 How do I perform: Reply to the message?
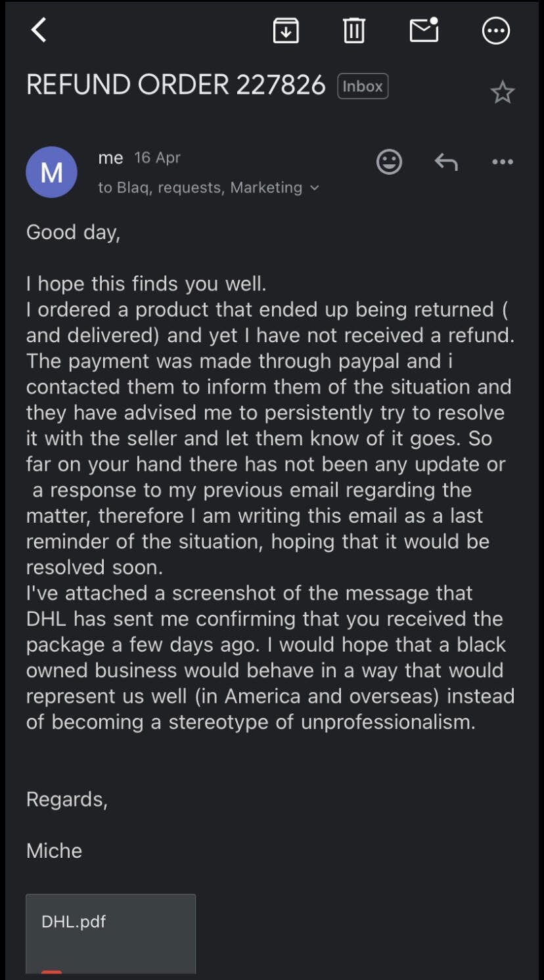[x=446, y=162]
